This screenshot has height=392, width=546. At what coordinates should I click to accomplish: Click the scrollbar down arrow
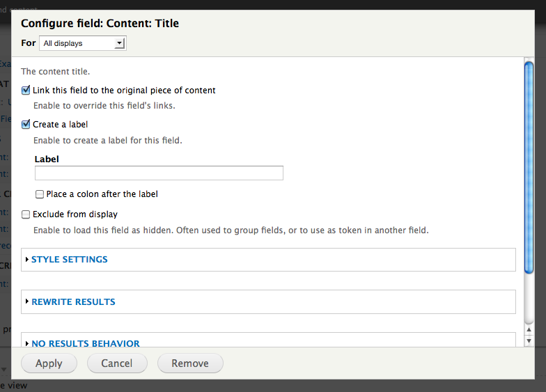[x=529, y=341]
